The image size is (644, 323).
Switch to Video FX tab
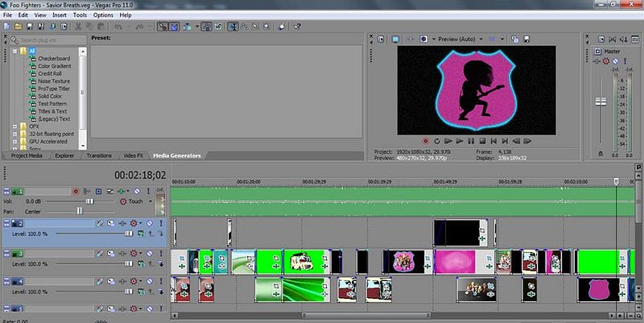[133, 155]
